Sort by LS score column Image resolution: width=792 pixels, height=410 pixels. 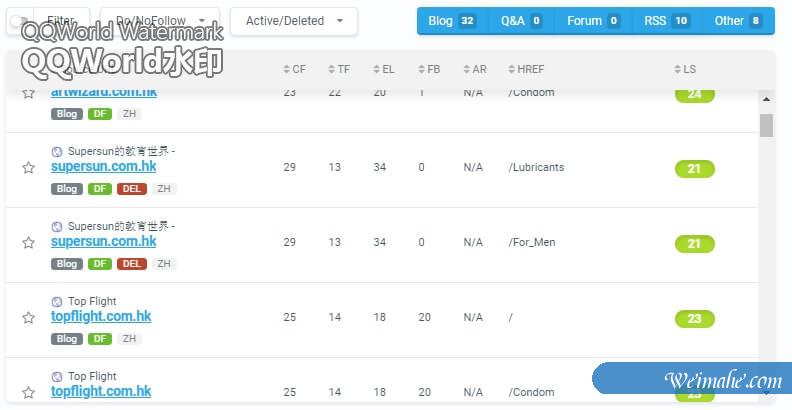click(685, 69)
